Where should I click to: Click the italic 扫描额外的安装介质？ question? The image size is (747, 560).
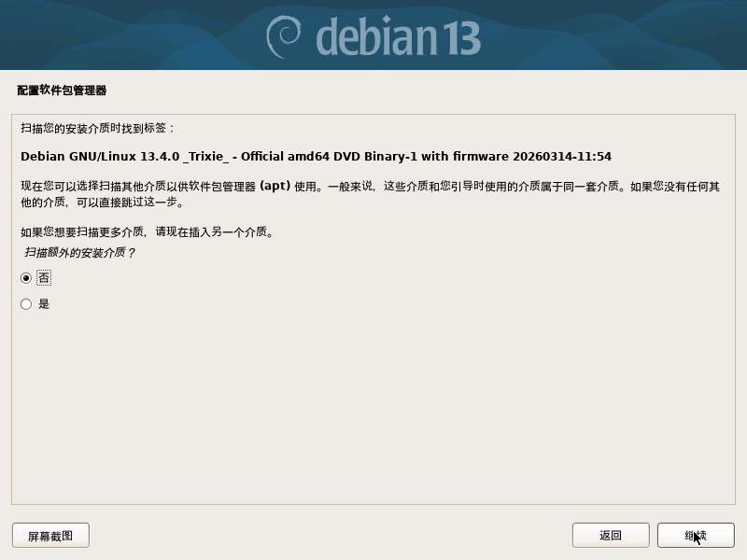click(x=79, y=252)
